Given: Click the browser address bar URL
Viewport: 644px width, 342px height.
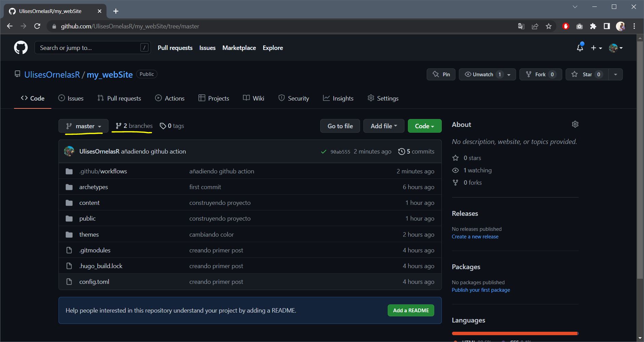Looking at the screenshot, I should [130, 26].
